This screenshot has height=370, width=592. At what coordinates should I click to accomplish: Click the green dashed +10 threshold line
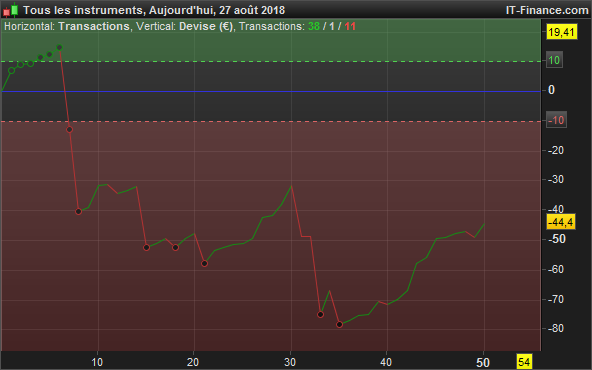pos(271,61)
